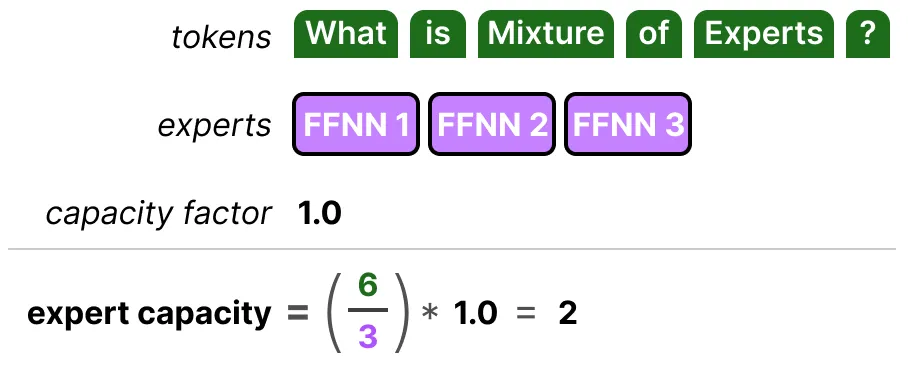Click the FFNN 1 expert box
The height and width of the screenshot is (380, 908).
(x=356, y=124)
